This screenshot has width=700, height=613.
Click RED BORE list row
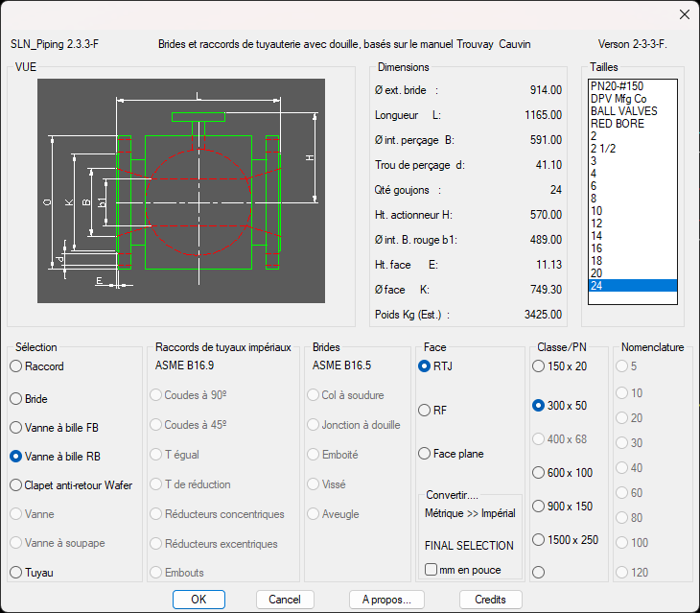(x=633, y=124)
